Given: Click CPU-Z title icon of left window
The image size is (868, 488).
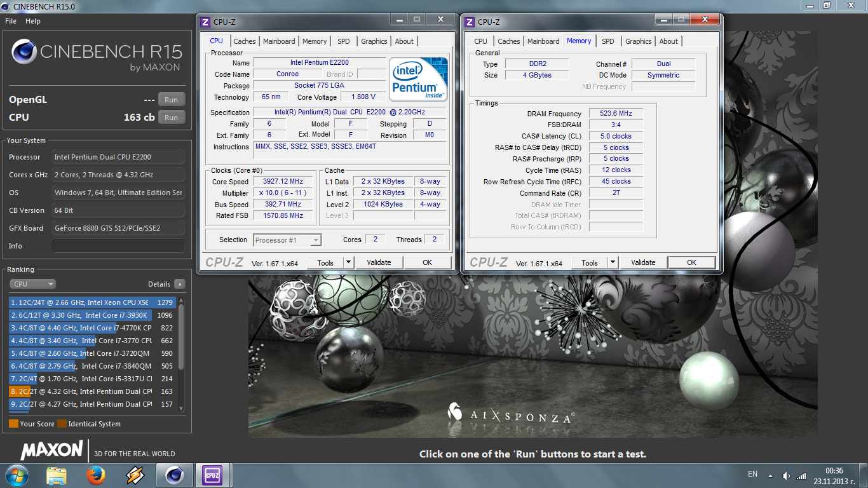Looking at the screenshot, I should pos(205,22).
